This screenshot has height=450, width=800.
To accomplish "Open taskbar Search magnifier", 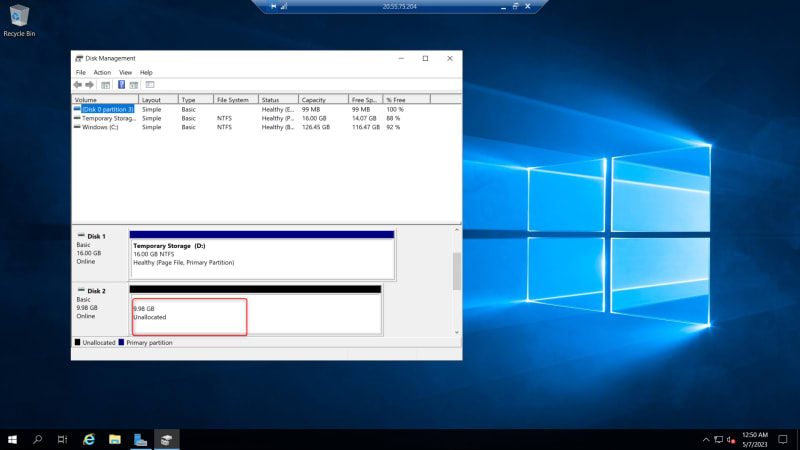I will 37,439.
